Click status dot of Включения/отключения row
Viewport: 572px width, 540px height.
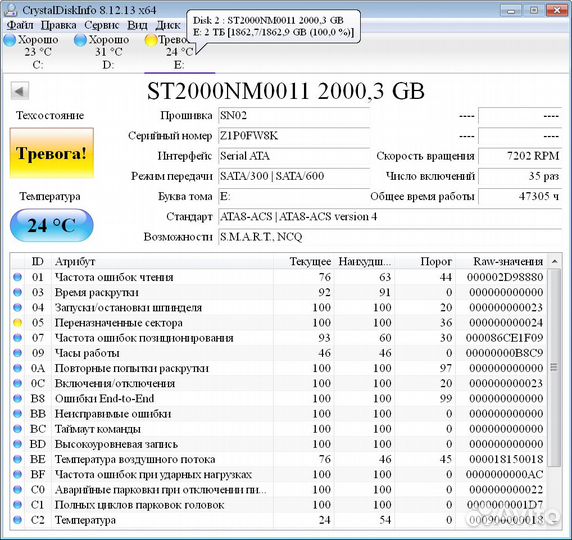[18, 383]
